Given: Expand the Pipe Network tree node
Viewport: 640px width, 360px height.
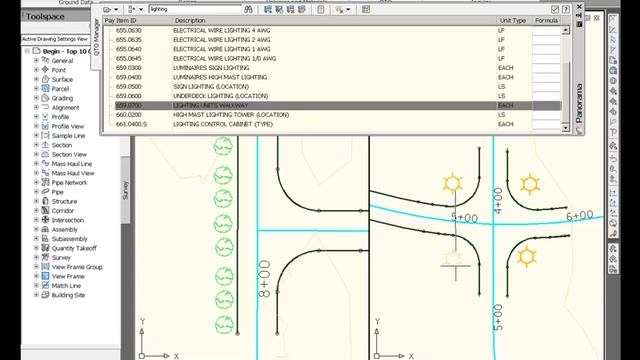Looking at the screenshot, I should (36, 182).
